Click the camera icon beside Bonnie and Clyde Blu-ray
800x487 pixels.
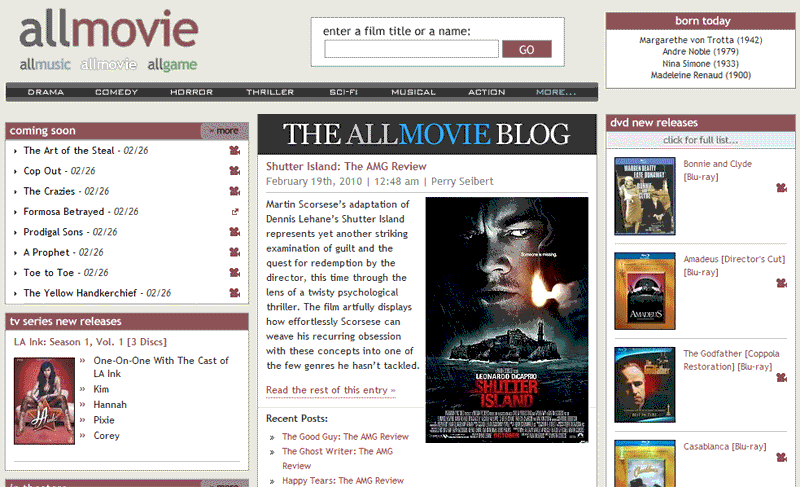[x=781, y=188]
